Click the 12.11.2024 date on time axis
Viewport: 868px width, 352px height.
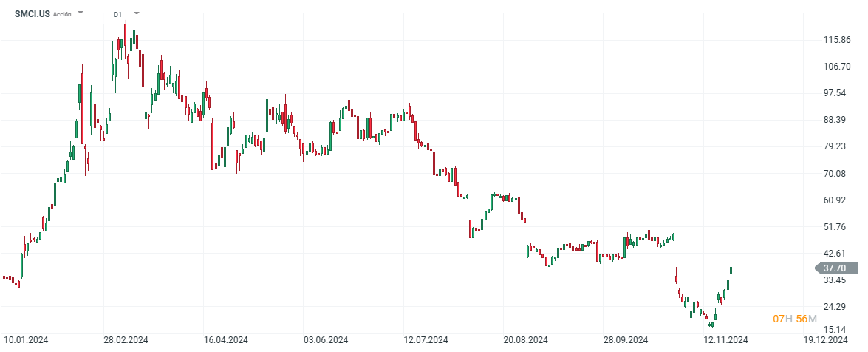[x=726, y=340]
